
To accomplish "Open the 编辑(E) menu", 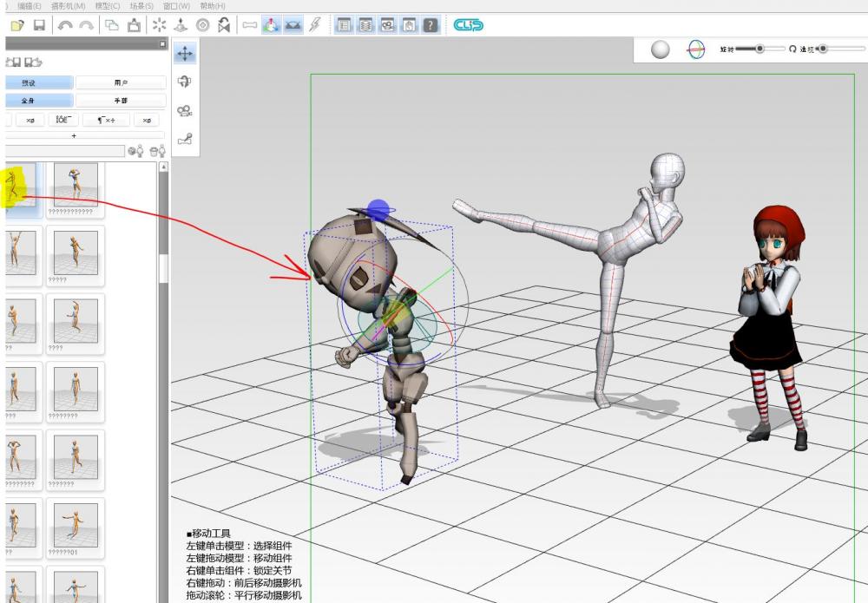I will [x=30, y=6].
